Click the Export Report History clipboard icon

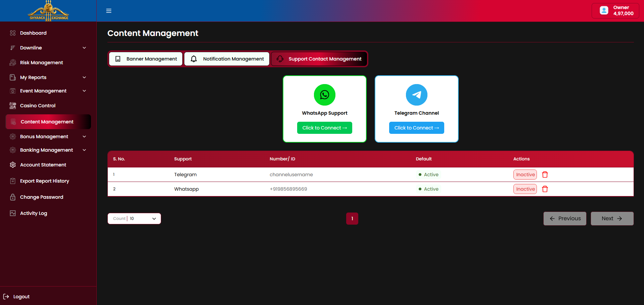(13, 181)
